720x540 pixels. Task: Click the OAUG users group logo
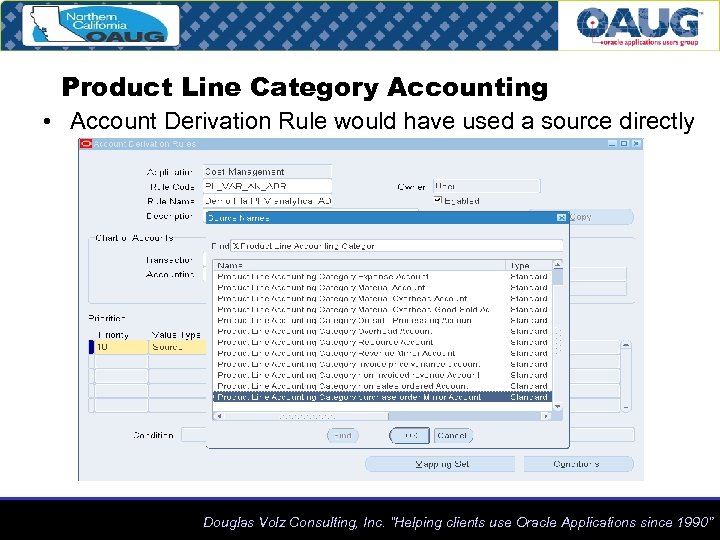pos(638,26)
